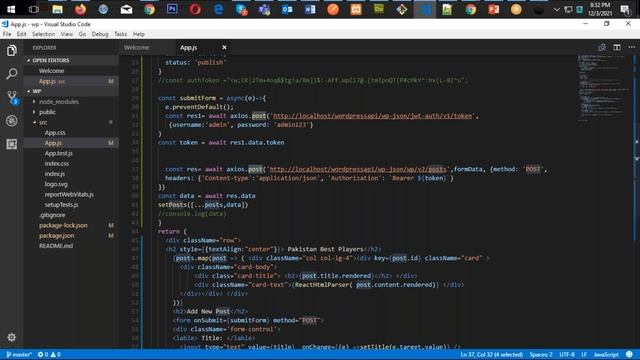Open Photoshop from the taskbar

pyautogui.click(x=172, y=9)
